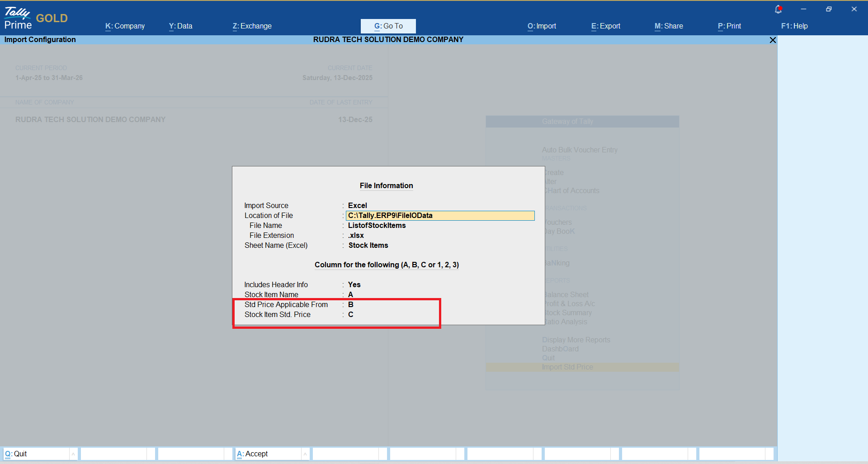Expand the Accept button caret
The width and height of the screenshot is (868, 464).
click(305, 454)
